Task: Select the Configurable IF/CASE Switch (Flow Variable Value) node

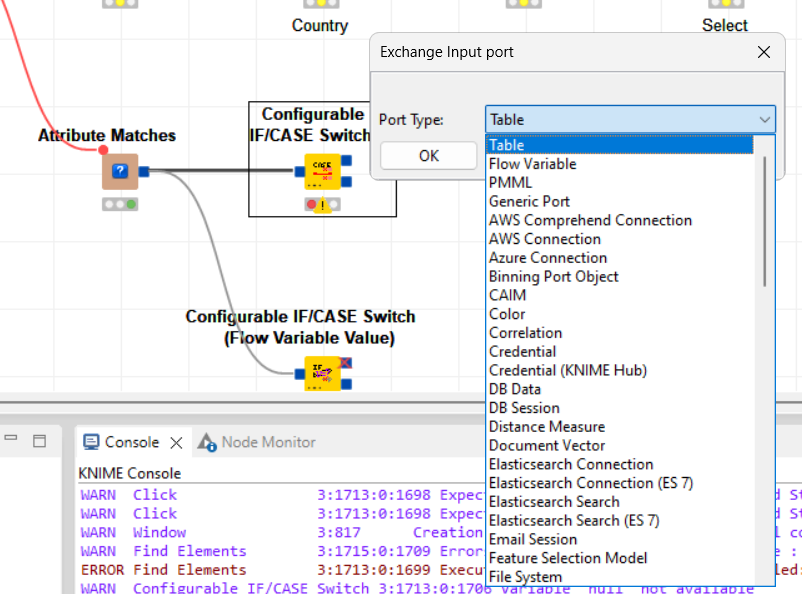Action: click(323, 373)
